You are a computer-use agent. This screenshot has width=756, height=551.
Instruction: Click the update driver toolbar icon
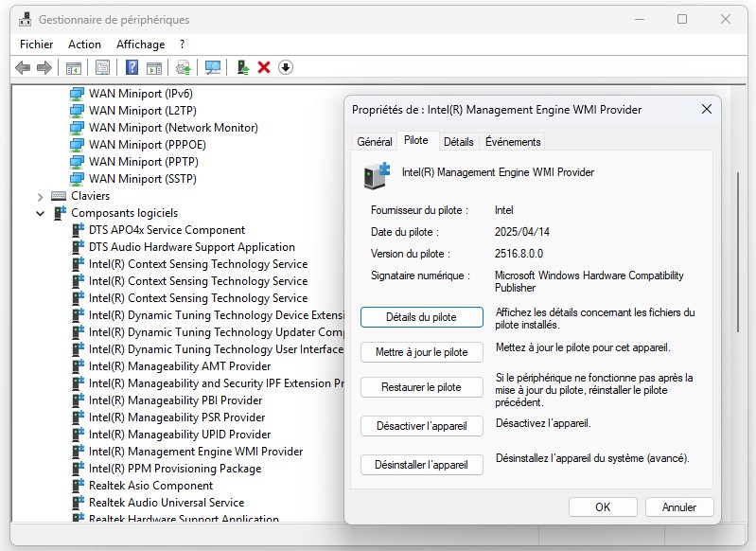click(x=243, y=67)
